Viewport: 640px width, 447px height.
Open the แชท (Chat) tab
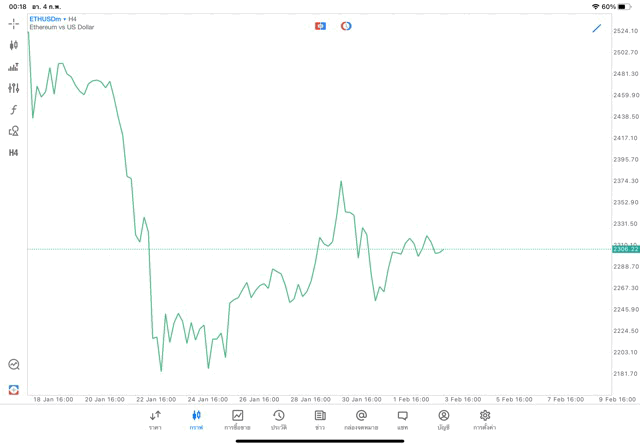coord(402,420)
